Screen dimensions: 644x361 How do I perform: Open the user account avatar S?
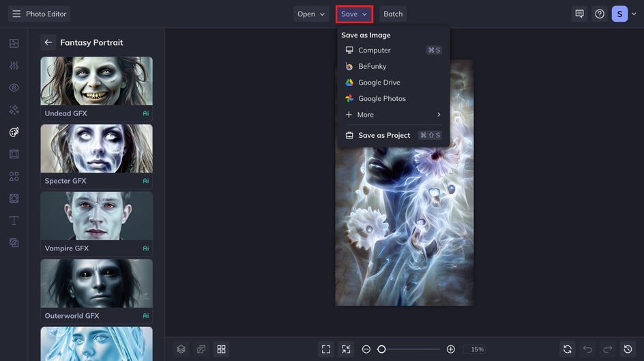619,14
